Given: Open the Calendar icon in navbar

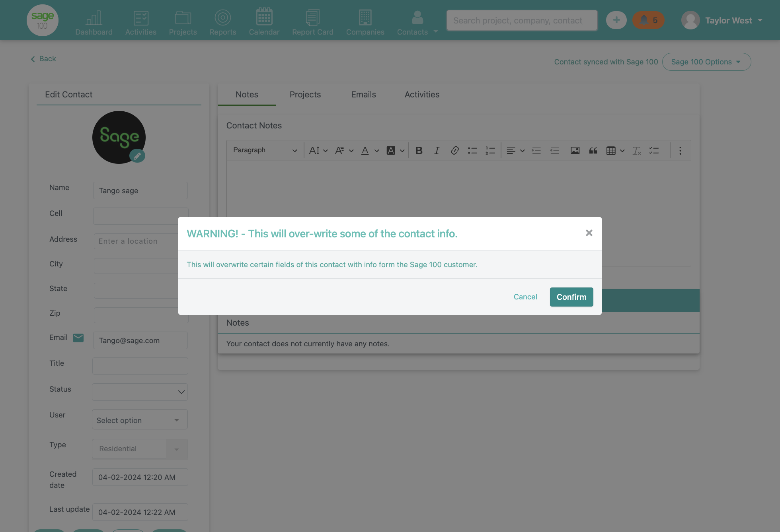Looking at the screenshot, I should tap(264, 22).
